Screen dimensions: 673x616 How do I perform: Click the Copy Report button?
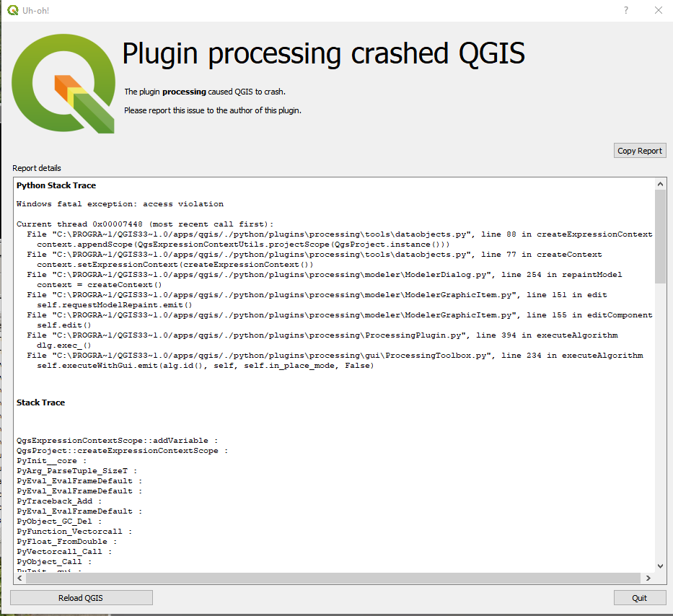pos(639,150)
